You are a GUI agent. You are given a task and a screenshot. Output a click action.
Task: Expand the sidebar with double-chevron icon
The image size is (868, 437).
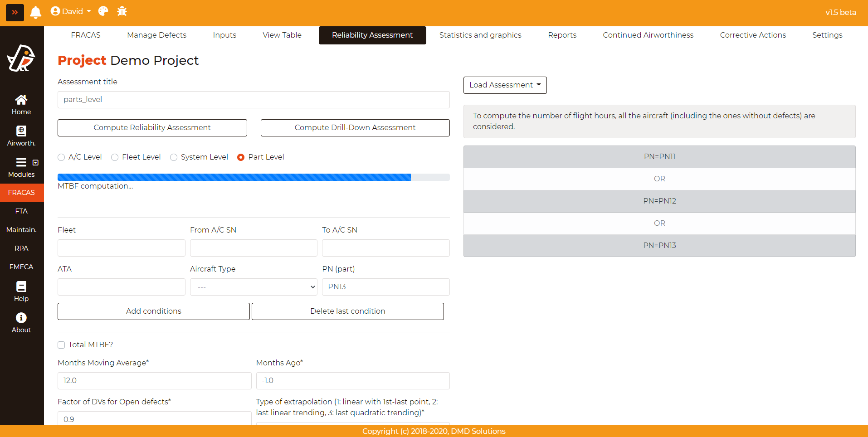(x=15, y=12)
